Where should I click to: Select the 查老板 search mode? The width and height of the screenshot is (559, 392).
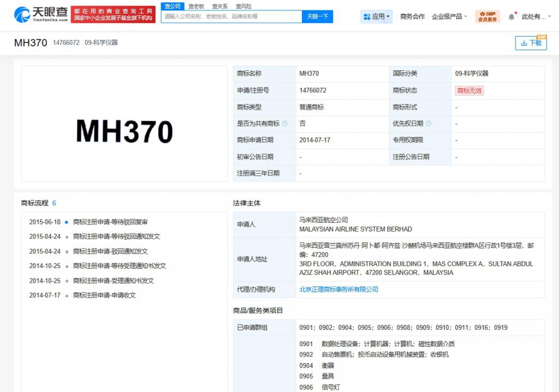pyautogui.click(x=197, y=6)
